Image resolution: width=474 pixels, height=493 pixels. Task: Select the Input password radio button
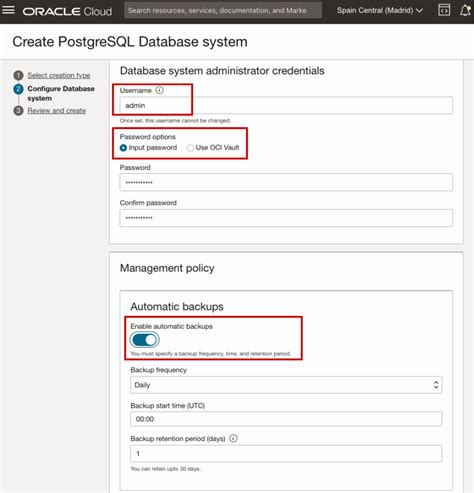pyautogui.click(x=123, y=148)
